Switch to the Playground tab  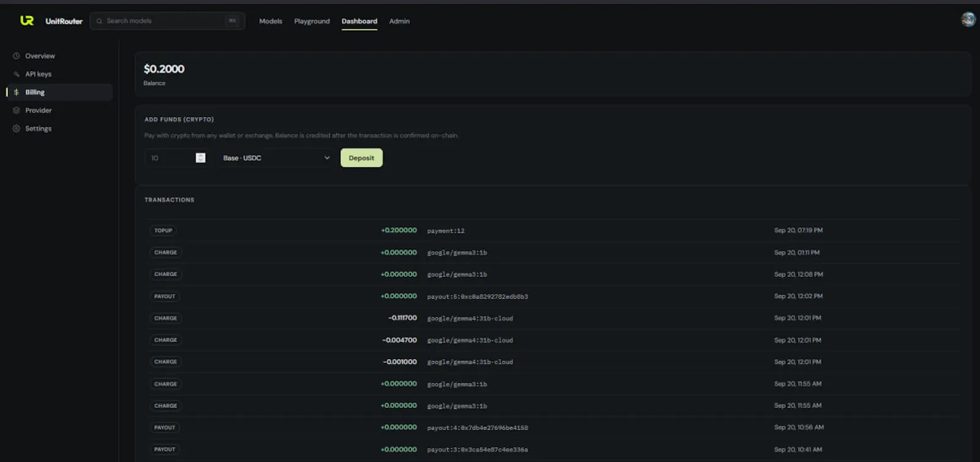pos(312,21)
